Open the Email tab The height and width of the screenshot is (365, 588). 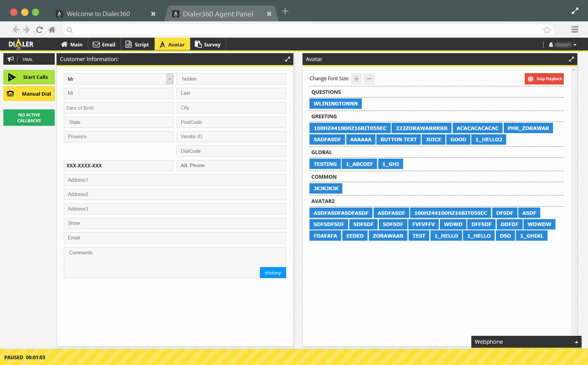tap(104, 44)
